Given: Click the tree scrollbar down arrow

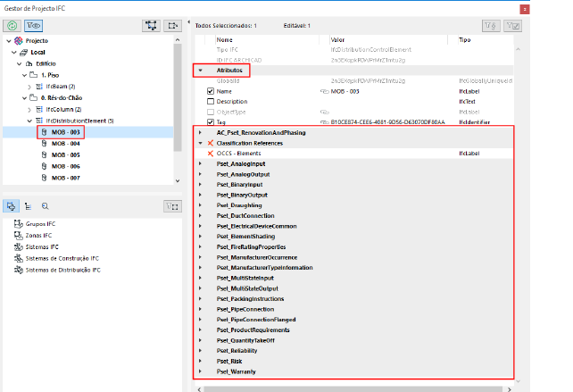Looking at the screenshot, I should pos(178,180).
